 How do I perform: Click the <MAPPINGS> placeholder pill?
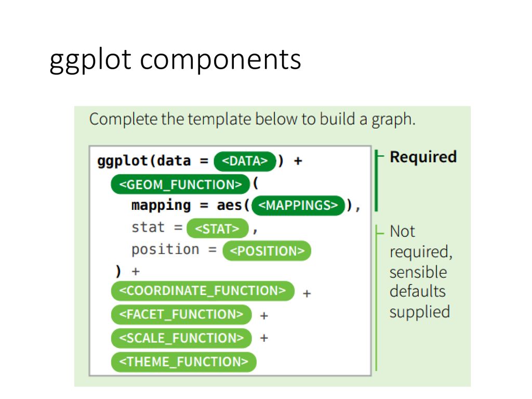tap(298, 206)
